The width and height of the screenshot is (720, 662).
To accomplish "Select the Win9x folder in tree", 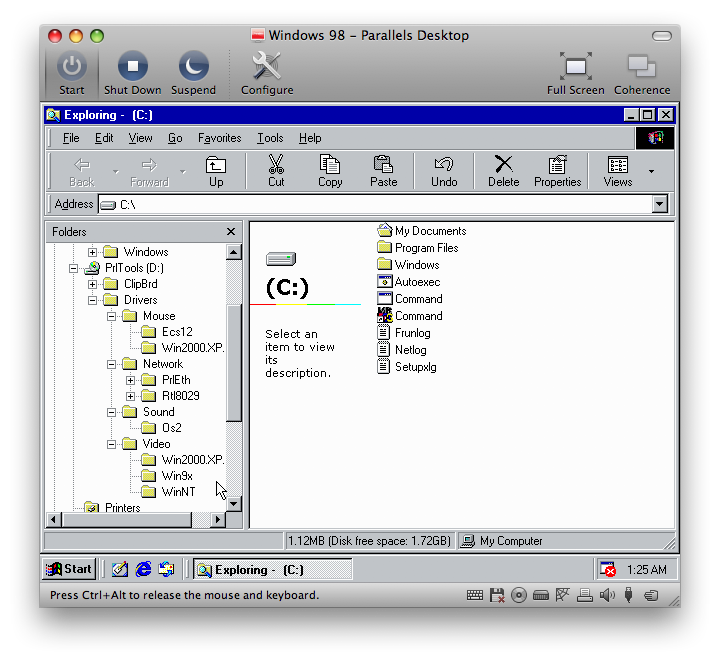I will coord(167,476).
